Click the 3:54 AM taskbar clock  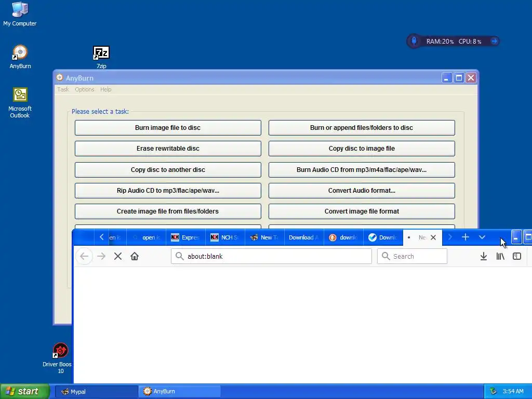click(x=513, y=391)
